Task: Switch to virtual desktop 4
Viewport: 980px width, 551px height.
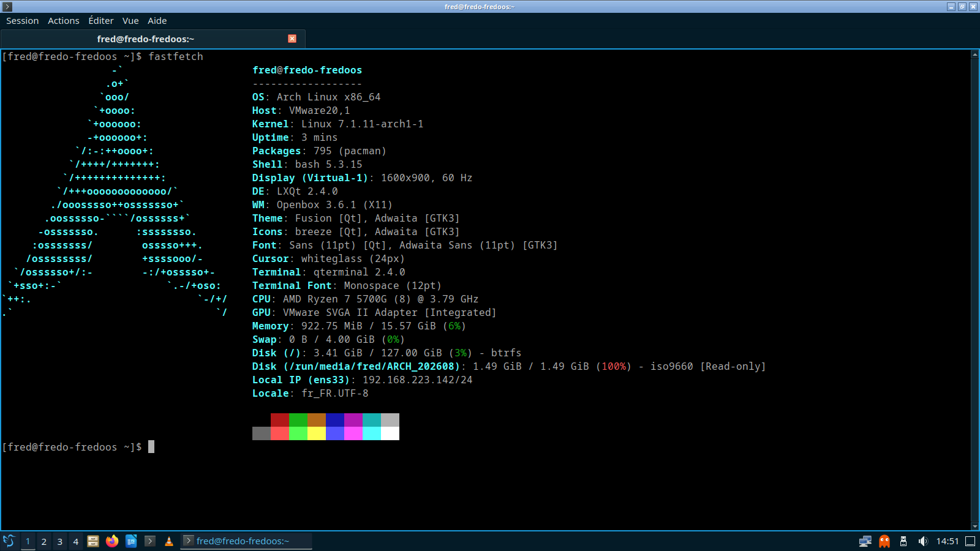Action: coord(76,541)
